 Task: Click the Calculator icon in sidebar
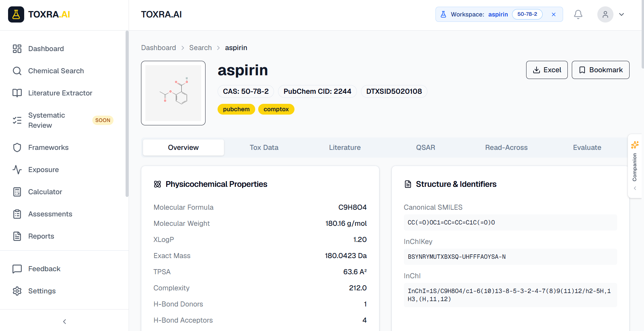coord(17,192)
